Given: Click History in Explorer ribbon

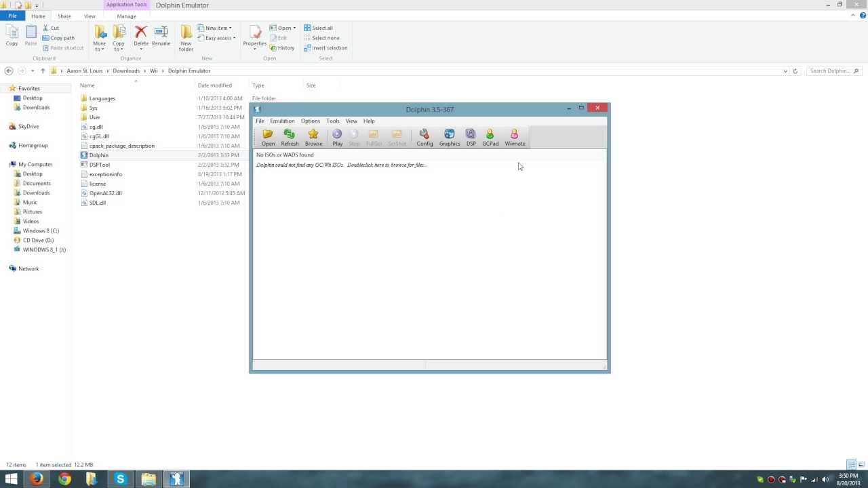Looking at the screenshot, I should tap(282, 48).
